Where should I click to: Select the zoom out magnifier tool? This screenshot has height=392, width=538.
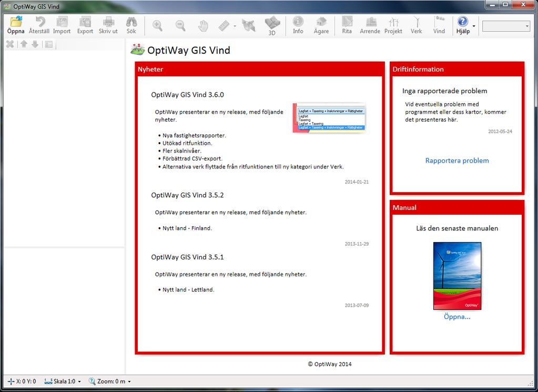point(180,25)
